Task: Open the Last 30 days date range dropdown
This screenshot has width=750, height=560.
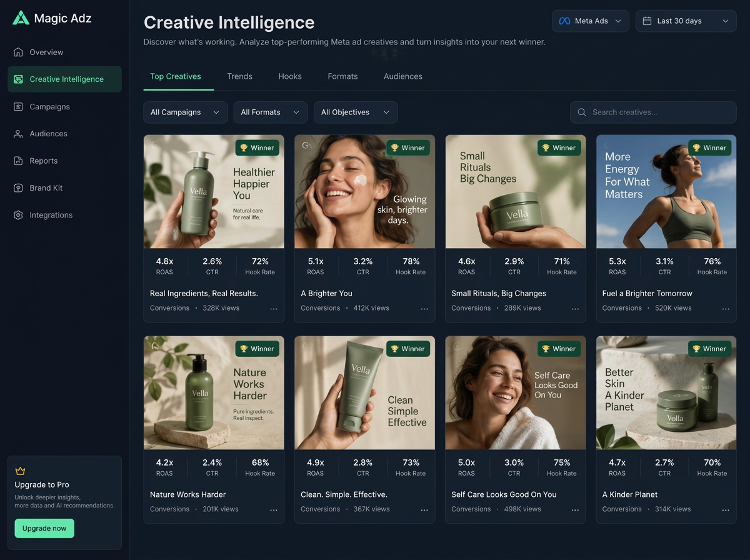Action: click(686, 21)
